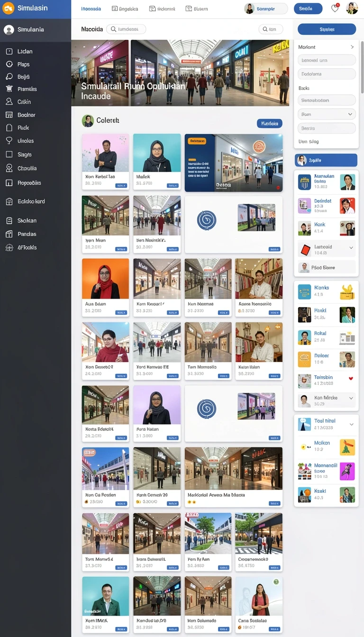Viewport: 364px width, 637px height.
Task: Click the Snolle button in header
Action: [x=308, y=9]
